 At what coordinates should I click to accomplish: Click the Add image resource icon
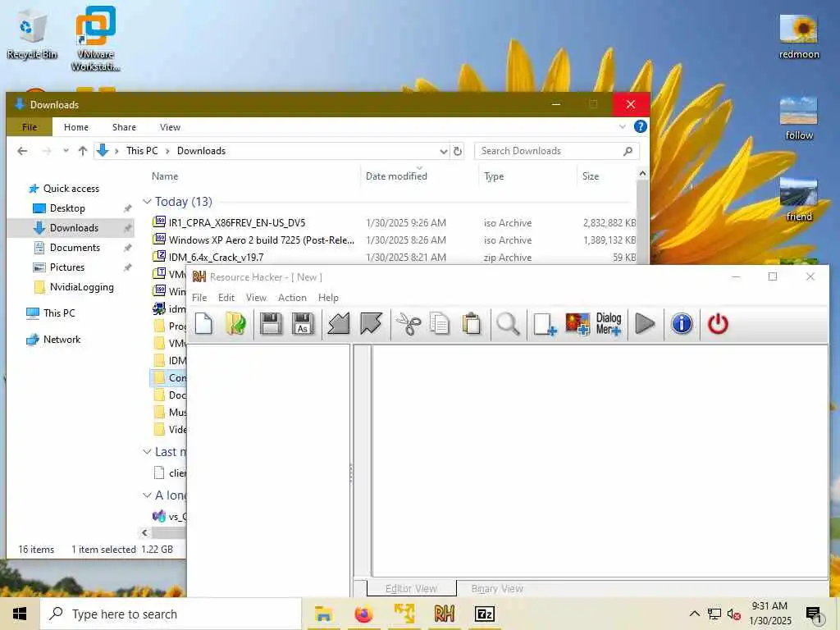click(x=577, y=324)
